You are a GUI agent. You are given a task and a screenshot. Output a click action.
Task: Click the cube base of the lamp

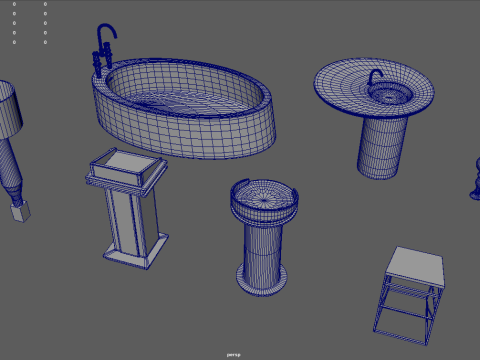21,212
